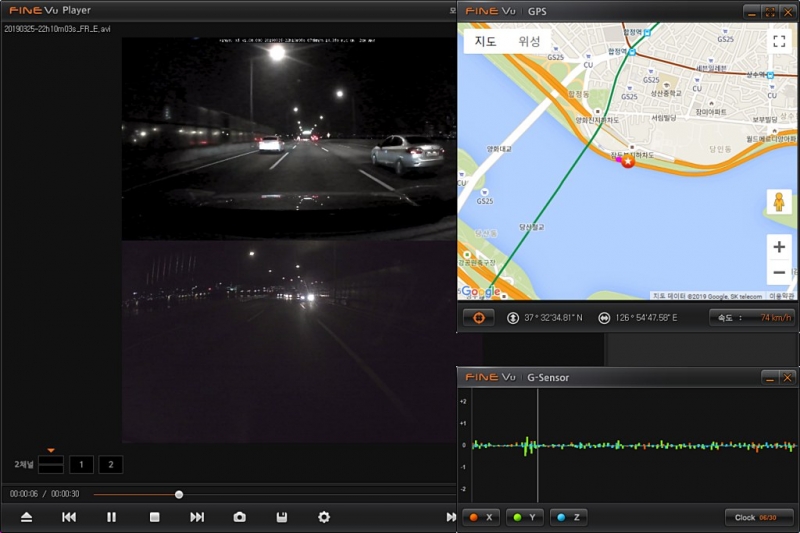Open the 이용약관 terms link on the map
Viewport: 800px width, 533px height.
click(782, 296)
